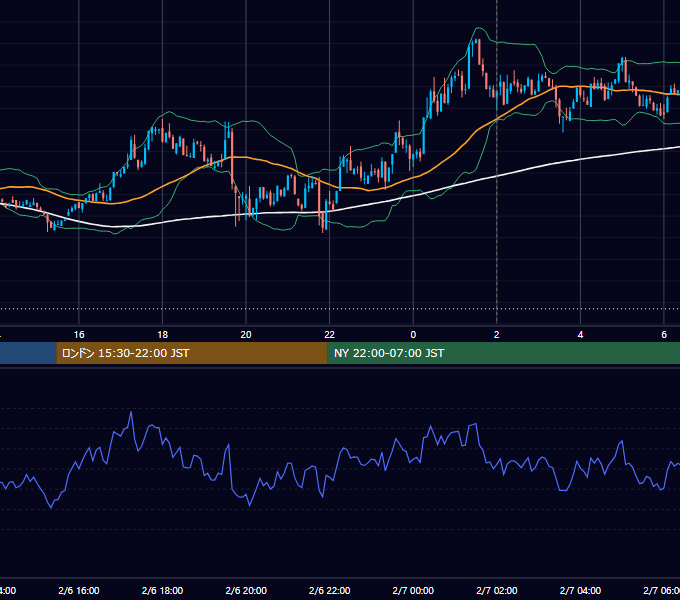The width and height of the screenshot is (680, 600).
Task: Click the 6 hour label on chart axis
Action: click(664, 334)
